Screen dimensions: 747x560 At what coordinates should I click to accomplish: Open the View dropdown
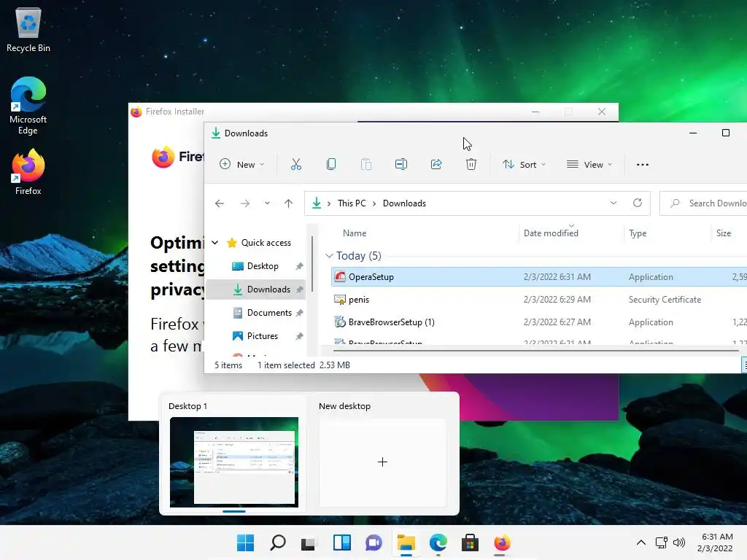(589, 164)
